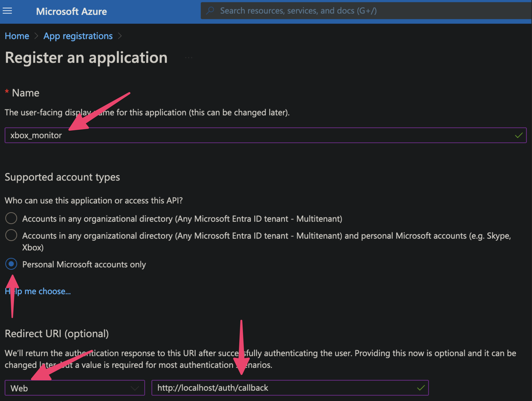
Task: Click the Register an application heading
Action: [x=86, y=58]
